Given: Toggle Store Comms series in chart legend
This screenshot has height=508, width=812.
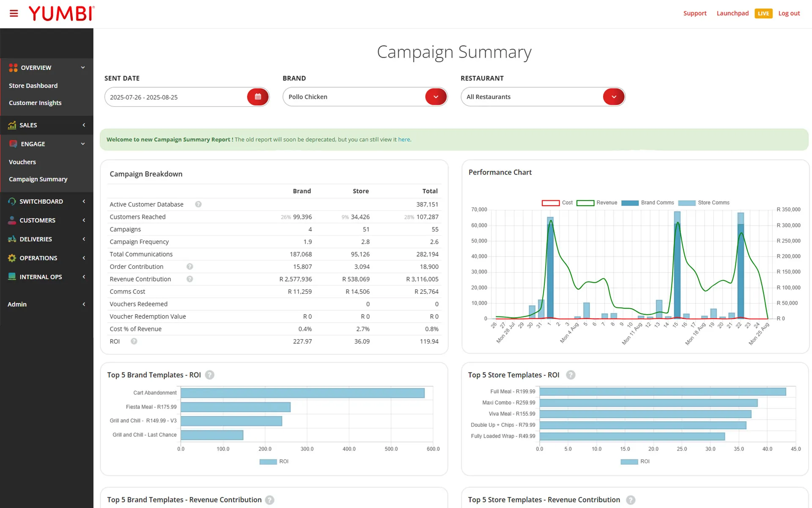Looking at the screenshot, I should click(x=704, y=203).
